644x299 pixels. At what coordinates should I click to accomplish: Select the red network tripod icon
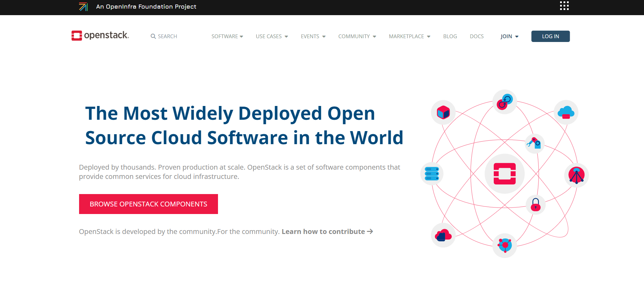coord(577,175)
